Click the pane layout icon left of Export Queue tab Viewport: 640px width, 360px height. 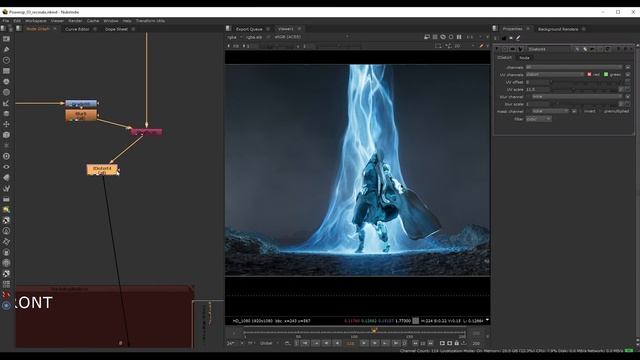coord(228,29)
